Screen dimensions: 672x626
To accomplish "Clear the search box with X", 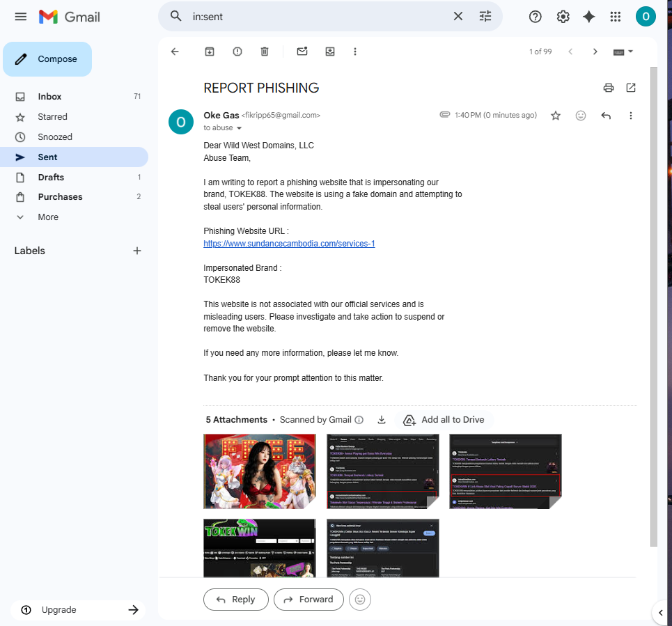I will click(x=458, y=16).
